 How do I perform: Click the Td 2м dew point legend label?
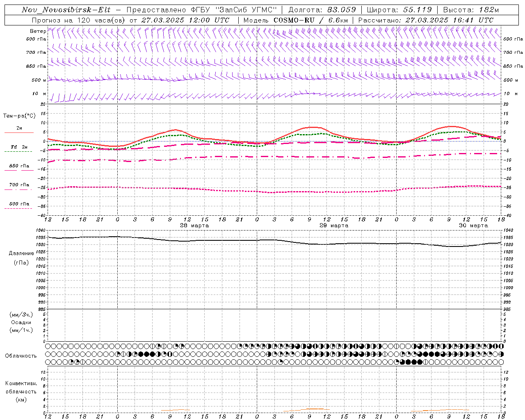pyautogui.click(x=19, y=147)
